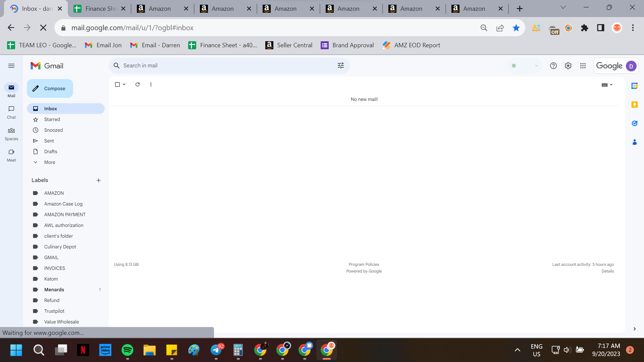Create new label with plus icon
This screenshot has height=362, width=644.
coord(99,180)
